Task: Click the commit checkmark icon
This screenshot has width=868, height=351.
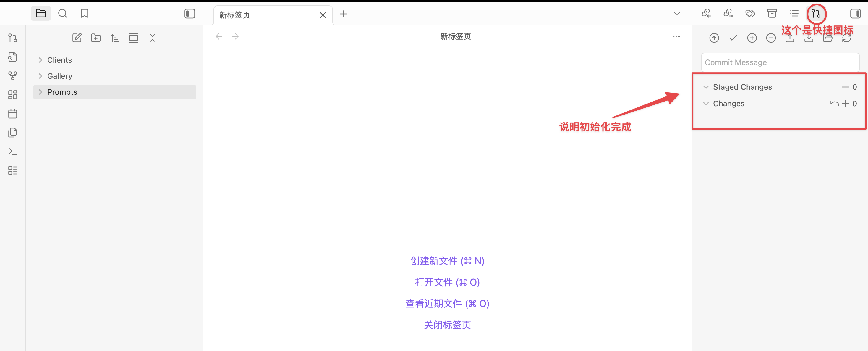Action: click(x=733, y=38)
